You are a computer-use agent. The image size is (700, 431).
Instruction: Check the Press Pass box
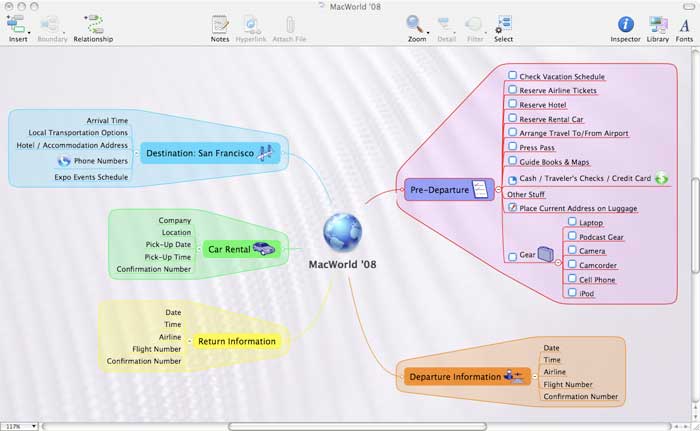coord(512,146)
